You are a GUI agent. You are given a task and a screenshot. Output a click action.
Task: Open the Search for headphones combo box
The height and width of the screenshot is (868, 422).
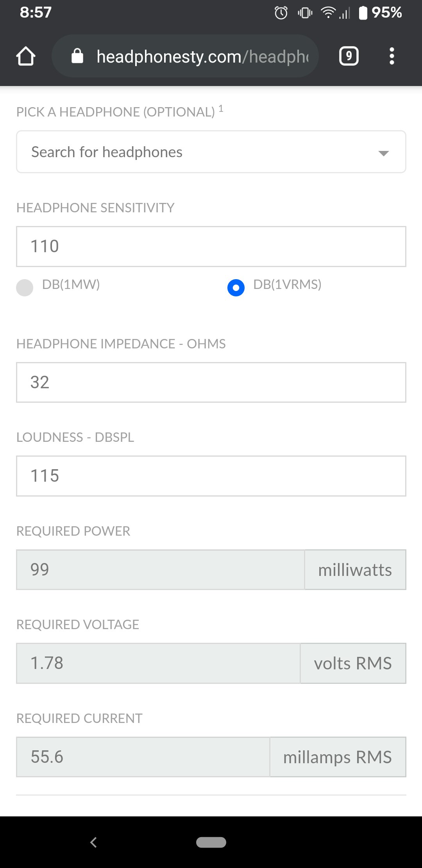[x=195, y=152]
